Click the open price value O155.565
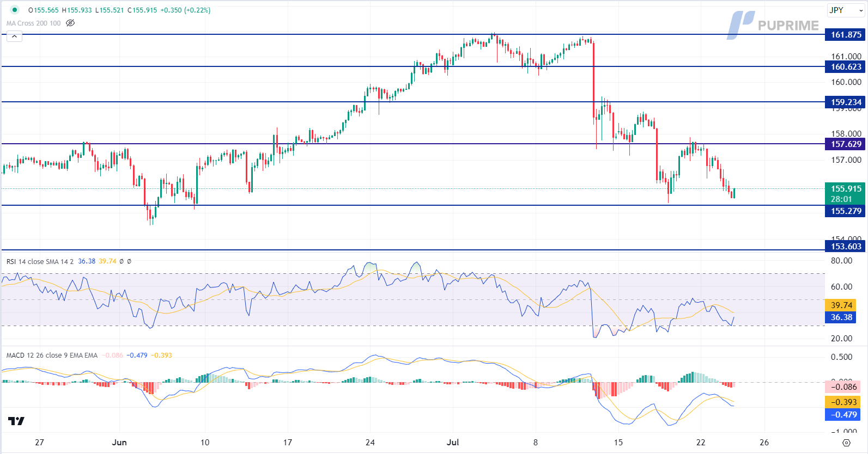 click(44, 10)
